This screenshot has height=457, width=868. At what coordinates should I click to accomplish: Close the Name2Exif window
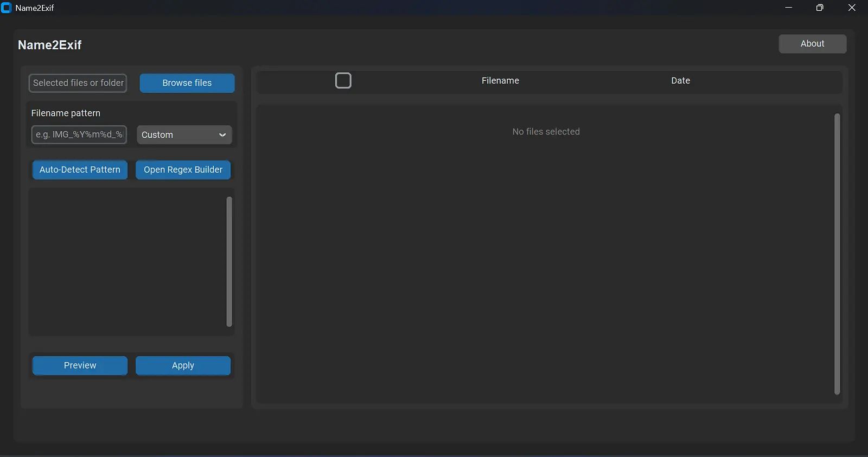click(852, 8)
